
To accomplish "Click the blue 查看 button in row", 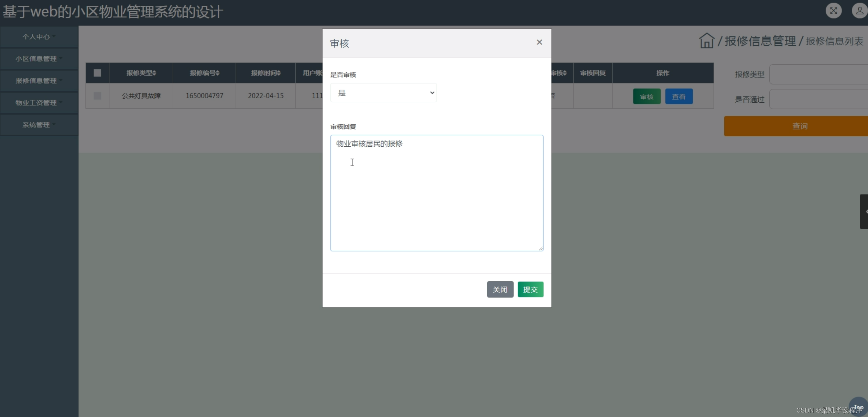I will tap(679, 97).
